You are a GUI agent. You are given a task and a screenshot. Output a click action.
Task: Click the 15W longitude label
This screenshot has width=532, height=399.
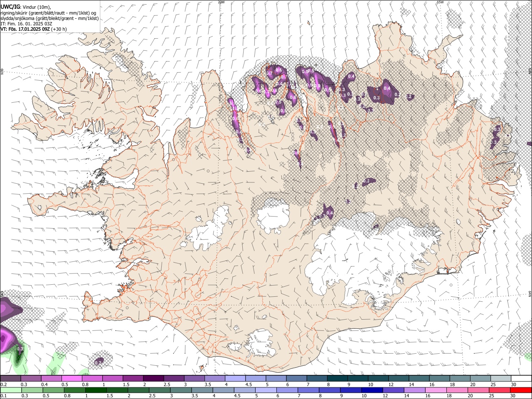point(440,2)
